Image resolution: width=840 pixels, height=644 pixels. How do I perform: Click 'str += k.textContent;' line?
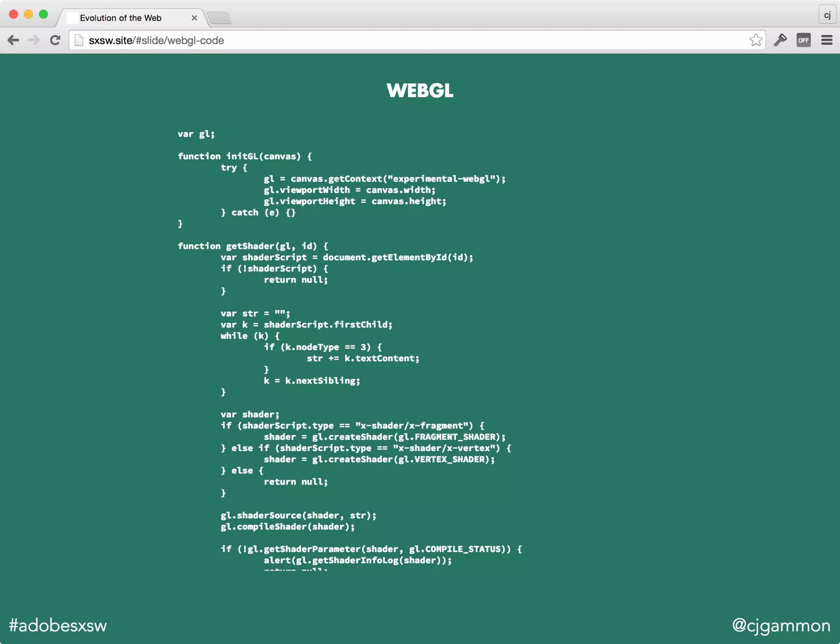[x=363, y=359]
